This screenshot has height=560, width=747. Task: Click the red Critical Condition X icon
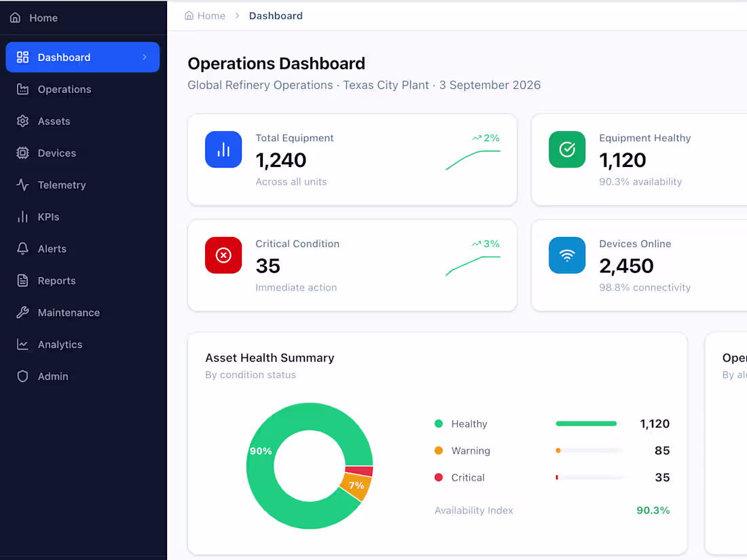pyautogui.click(x=223, y=255)
